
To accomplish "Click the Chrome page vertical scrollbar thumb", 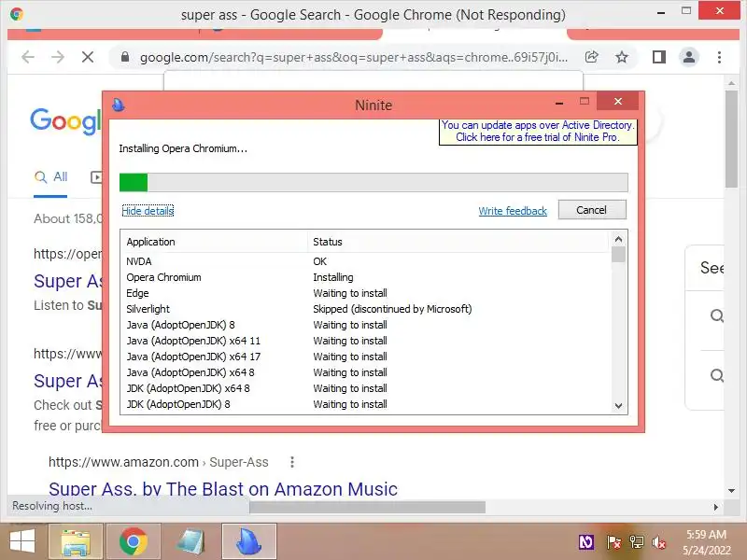I will (x=731, y=139).
